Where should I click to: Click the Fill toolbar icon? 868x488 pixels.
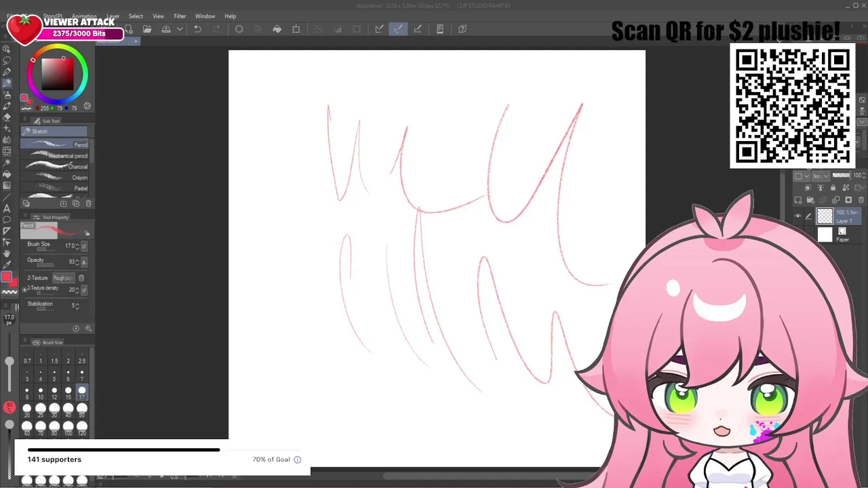(x=277, y=29)
